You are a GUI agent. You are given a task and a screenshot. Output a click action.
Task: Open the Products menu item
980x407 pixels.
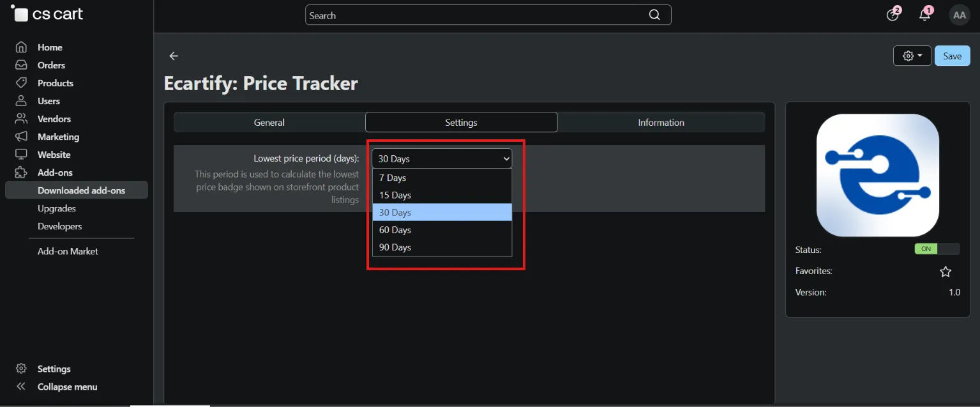(x=56, y=83)
